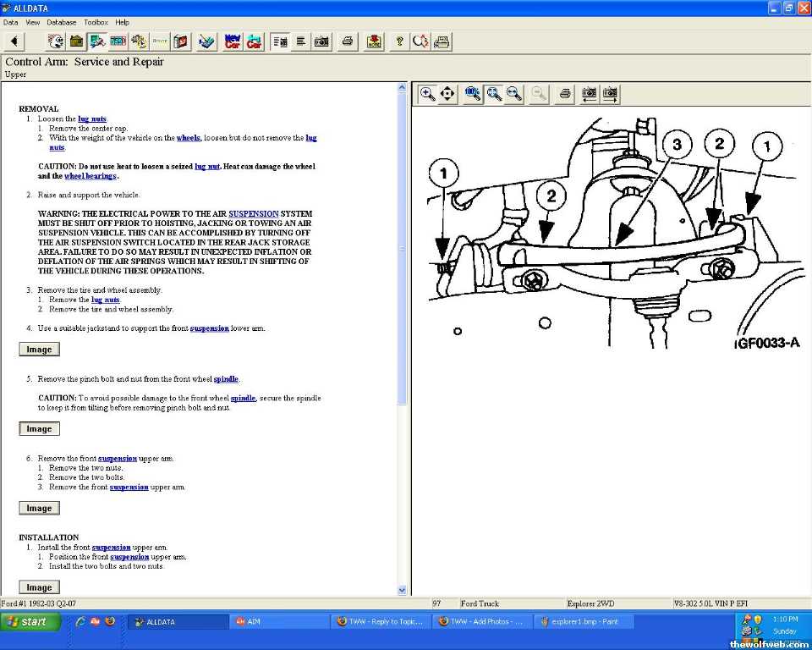Toggle image-only view camera button in main toolbar
This screenshot has height=650, width=812.
321,41
